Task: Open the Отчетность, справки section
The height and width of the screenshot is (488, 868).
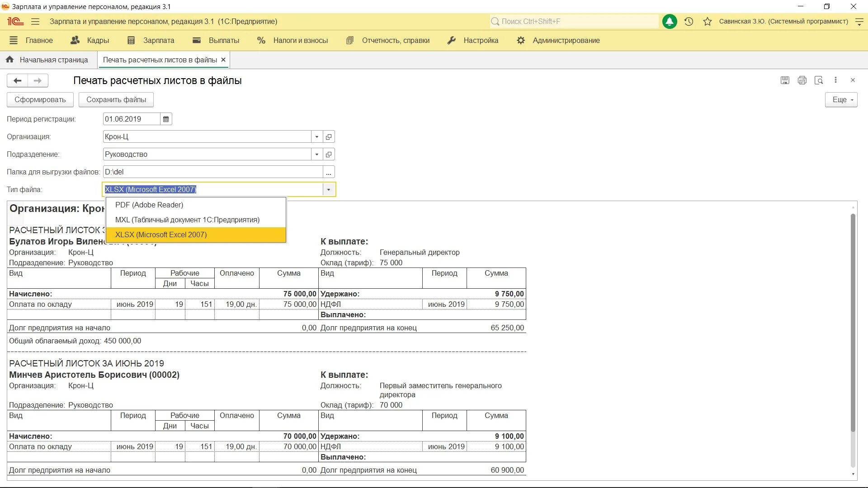Action: coord(387,41)
